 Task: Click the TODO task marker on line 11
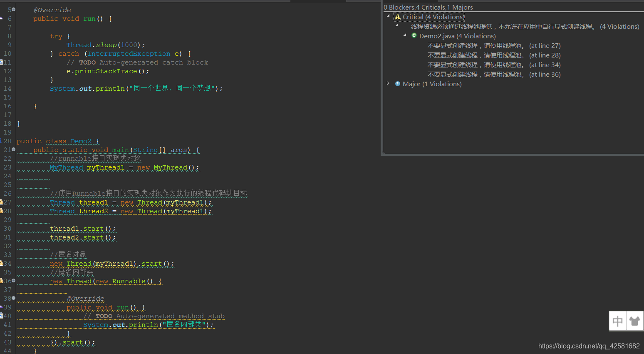(x=1, y=62)
